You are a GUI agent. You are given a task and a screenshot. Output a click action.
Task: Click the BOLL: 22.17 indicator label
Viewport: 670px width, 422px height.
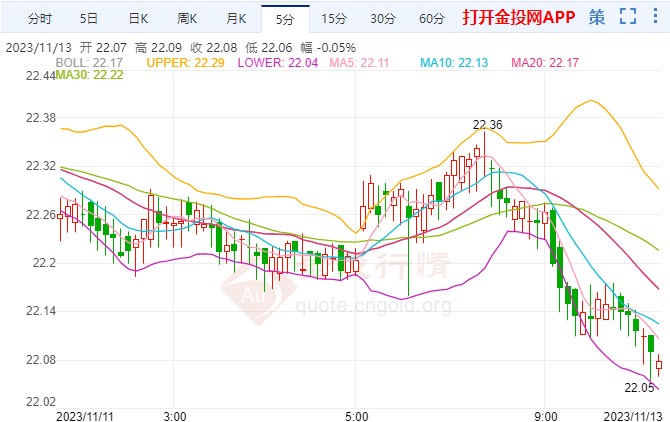(89, 63)
